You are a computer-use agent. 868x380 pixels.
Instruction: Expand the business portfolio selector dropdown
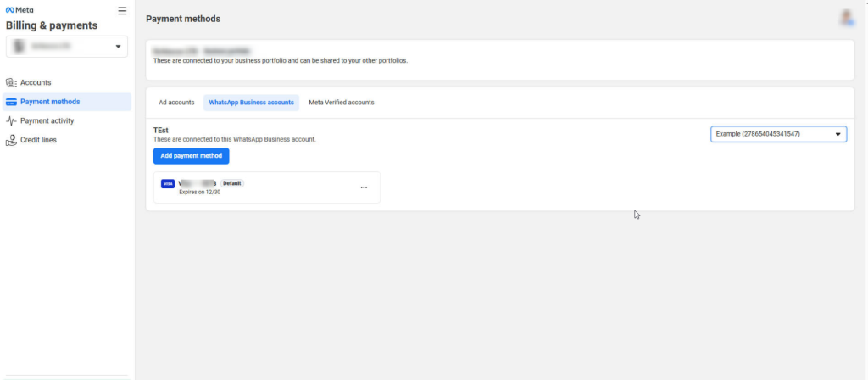(118, 46)
